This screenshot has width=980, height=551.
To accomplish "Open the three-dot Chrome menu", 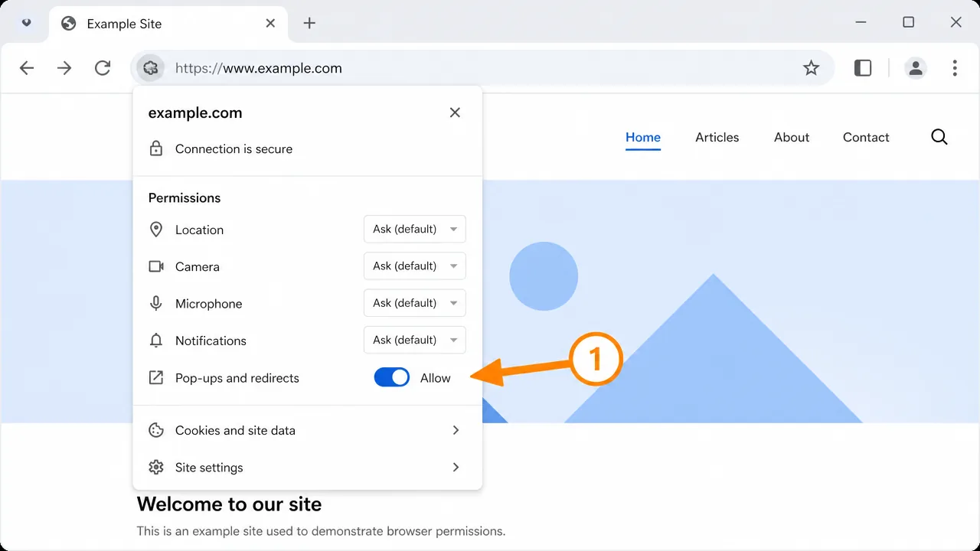I will tap(955, 68).
